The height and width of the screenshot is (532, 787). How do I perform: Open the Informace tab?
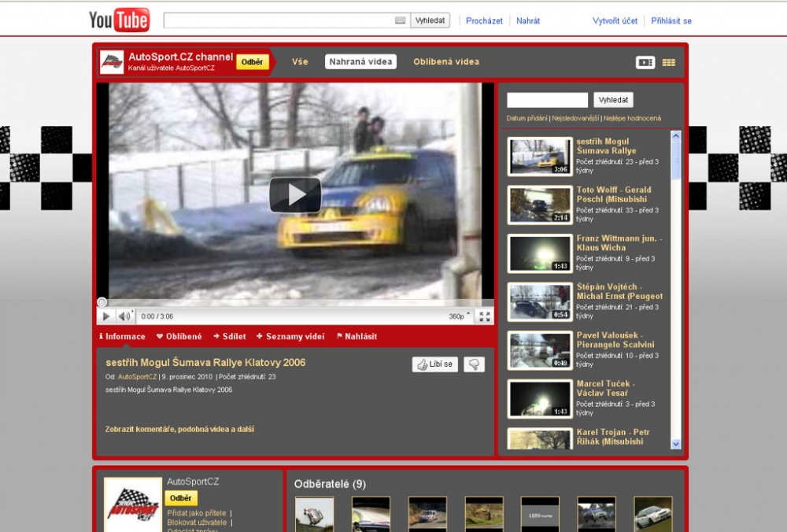pyautogui.click(x=123, y=336)
